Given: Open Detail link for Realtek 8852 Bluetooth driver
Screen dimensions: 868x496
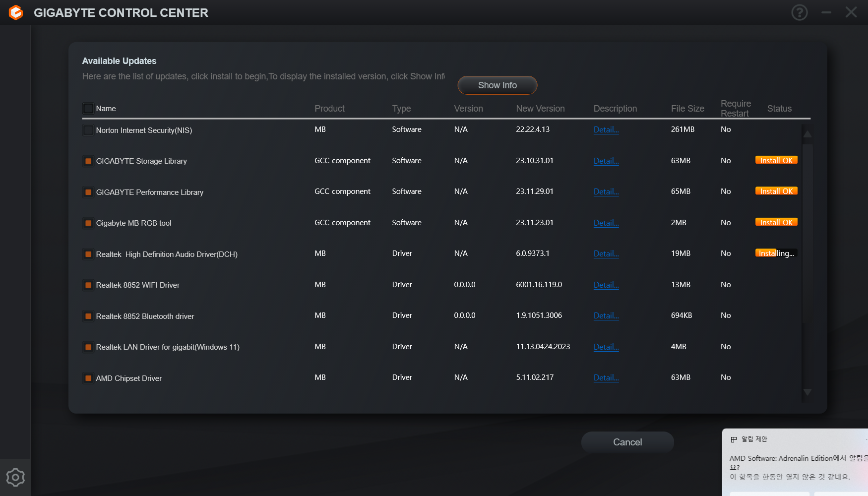Looking at the screenshot, I should point(606,316).
